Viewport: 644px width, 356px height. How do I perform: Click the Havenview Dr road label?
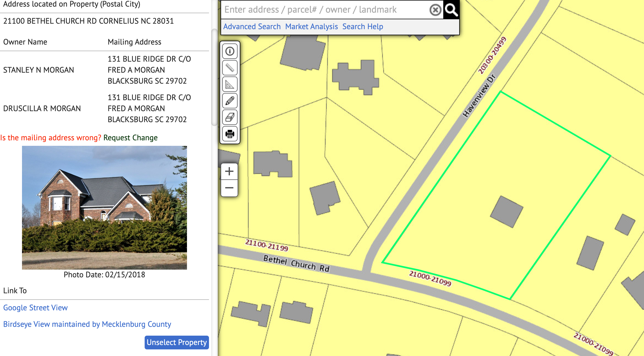click(x=479, y=95)
